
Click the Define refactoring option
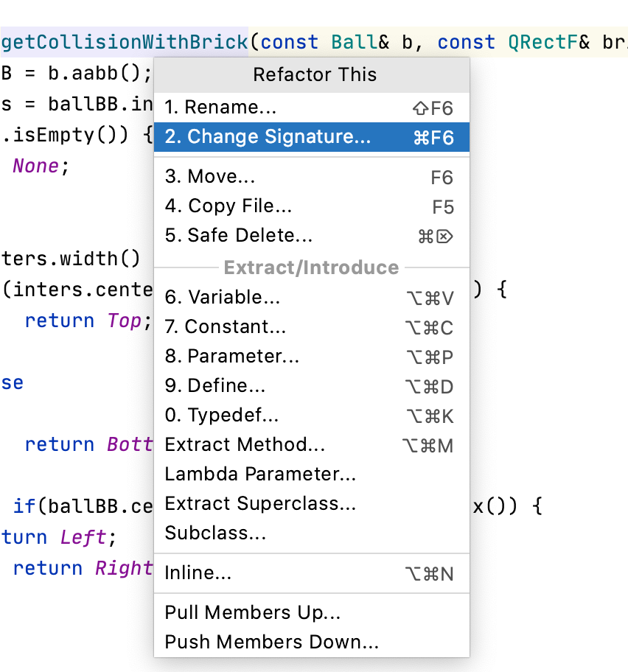pos(215,386)
